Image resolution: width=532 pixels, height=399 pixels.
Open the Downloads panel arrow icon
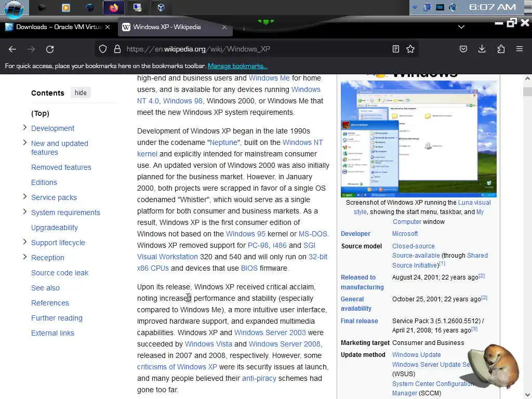(x=482, y=49)
